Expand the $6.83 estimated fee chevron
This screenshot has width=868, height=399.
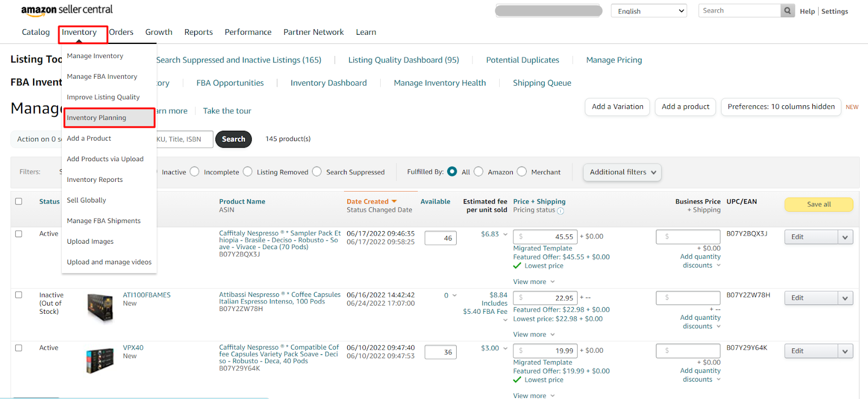pyautogui.click(x=505, y=235)
